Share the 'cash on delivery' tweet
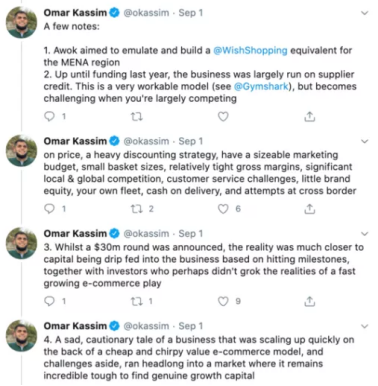Viewport: 378px width, 386px height. click(310, 209)
